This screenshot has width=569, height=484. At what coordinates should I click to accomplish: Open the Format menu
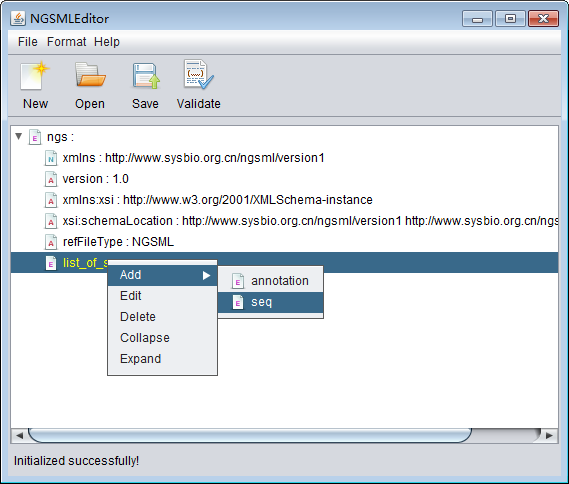coord(66,42)
